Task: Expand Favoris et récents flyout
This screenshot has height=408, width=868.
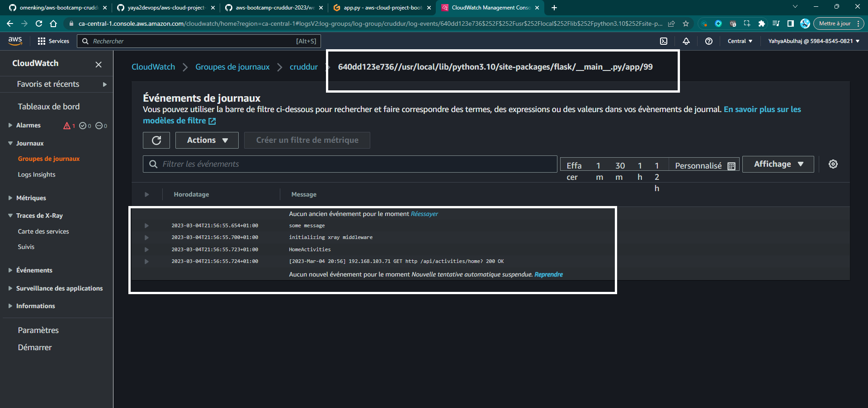Action: (x=105, y=84)
